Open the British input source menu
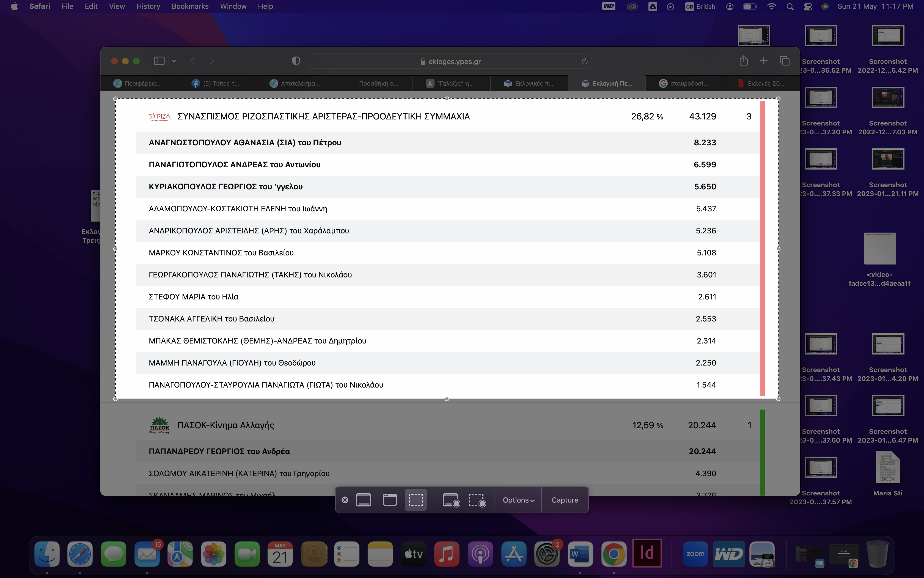The width and height of the screenshot is (924, 578). tap(700, 7)
